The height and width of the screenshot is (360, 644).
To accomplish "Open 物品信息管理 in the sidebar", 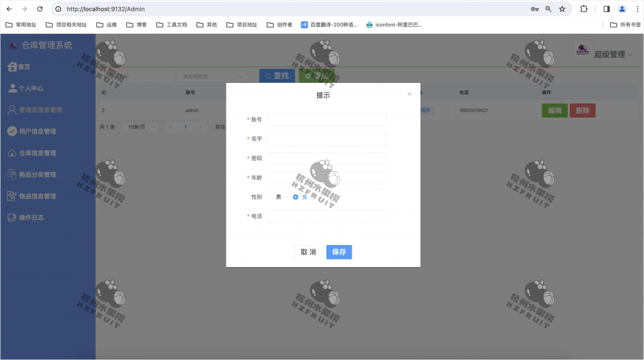I will point(31,196).
